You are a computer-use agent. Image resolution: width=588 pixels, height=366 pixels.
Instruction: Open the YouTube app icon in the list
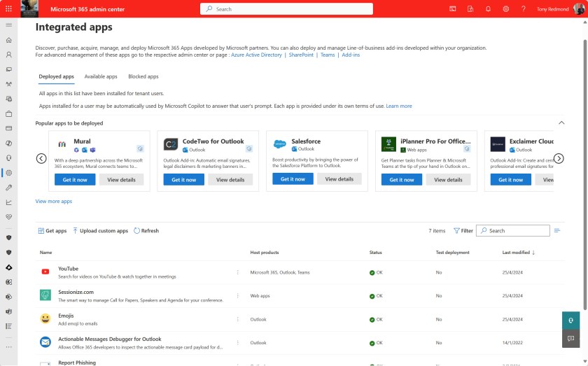tap(45, 272)
